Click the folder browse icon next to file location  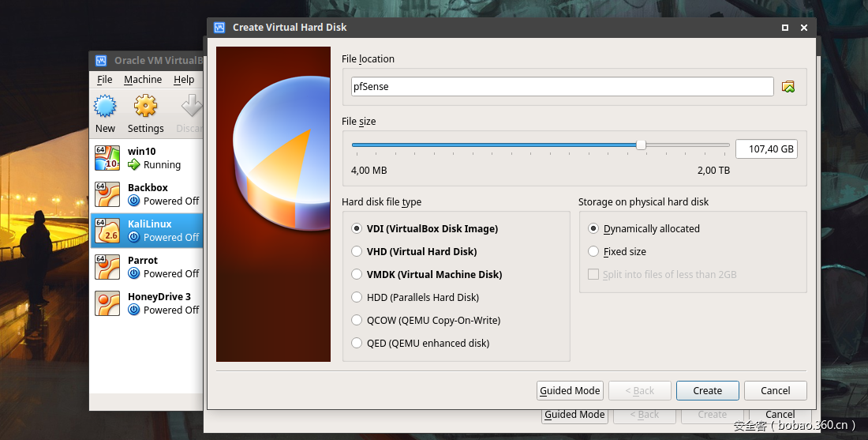(788, 86)
